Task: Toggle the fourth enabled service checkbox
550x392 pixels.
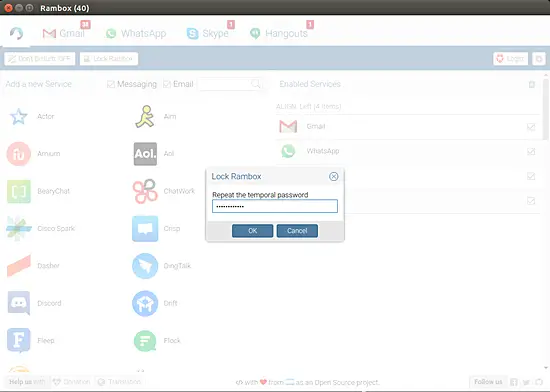Action: [531, 201]
